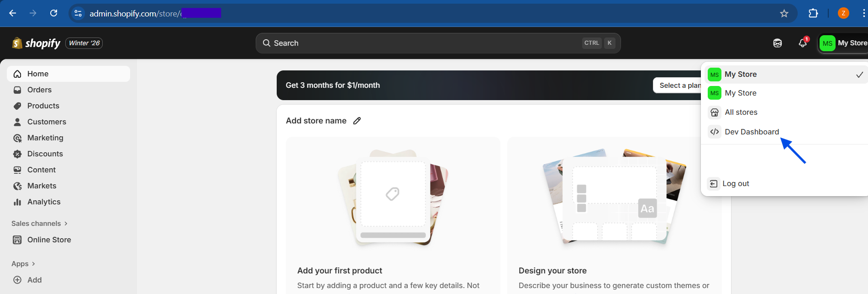Open the Add your first product card
Viewport: 868px width, 294px height.
pos(393,215)
